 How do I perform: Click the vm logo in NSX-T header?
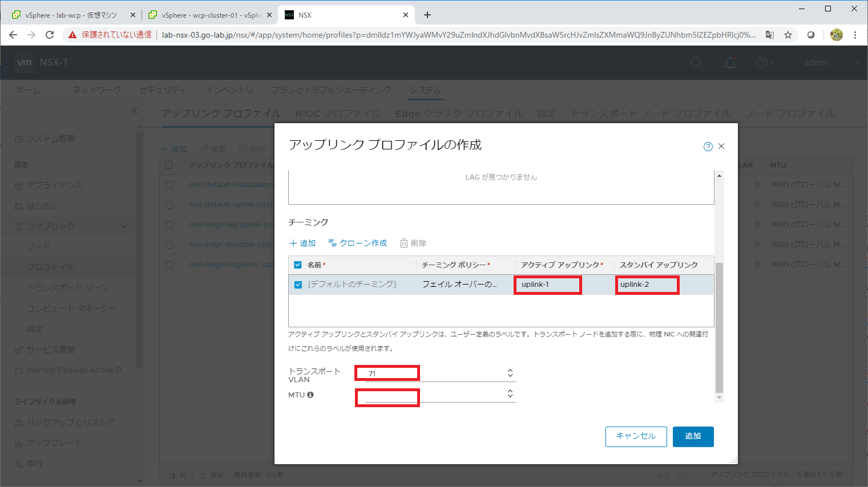[24, 62]
